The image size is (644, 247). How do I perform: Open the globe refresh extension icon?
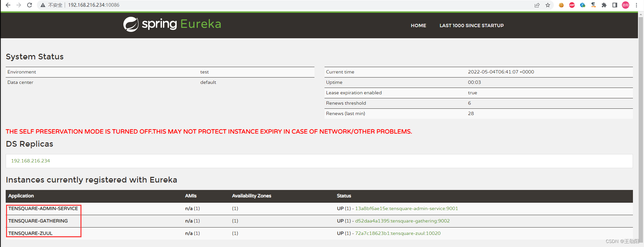(x=583, y=5)
